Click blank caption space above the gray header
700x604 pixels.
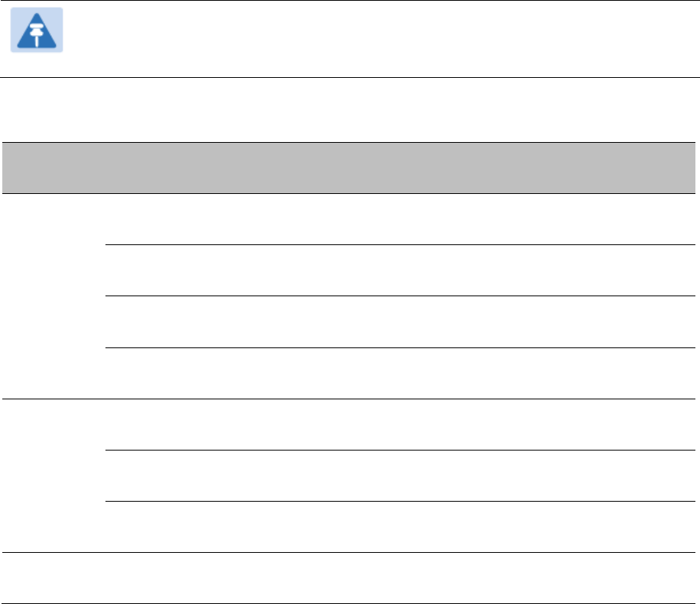tap(348, 110)
